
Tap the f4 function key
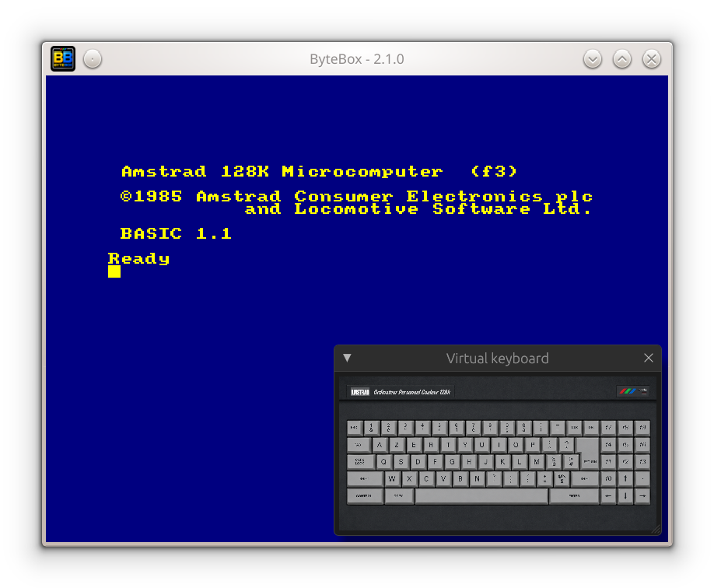tap(608, 445)
